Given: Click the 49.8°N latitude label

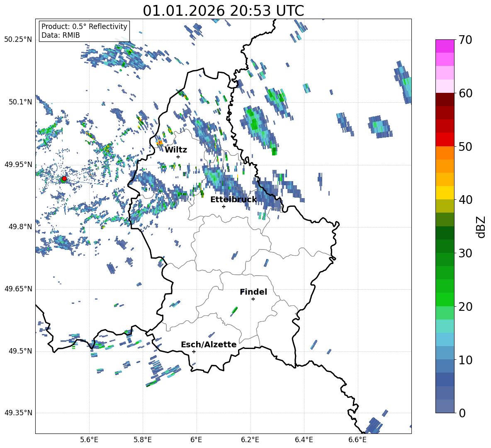Looking at the screenshot, I should (x=20, y=227).
